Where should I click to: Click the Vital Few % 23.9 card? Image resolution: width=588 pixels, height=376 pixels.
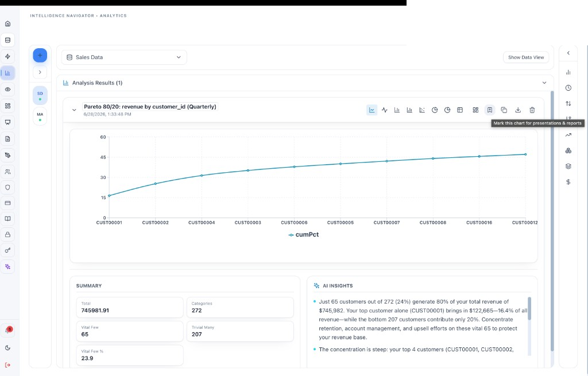coord(130,355)
